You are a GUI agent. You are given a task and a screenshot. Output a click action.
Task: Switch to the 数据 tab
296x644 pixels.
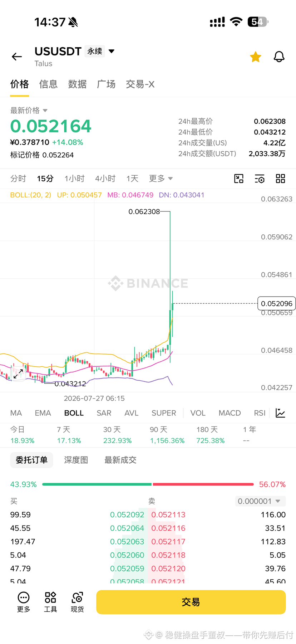click(x=77, y=84)
